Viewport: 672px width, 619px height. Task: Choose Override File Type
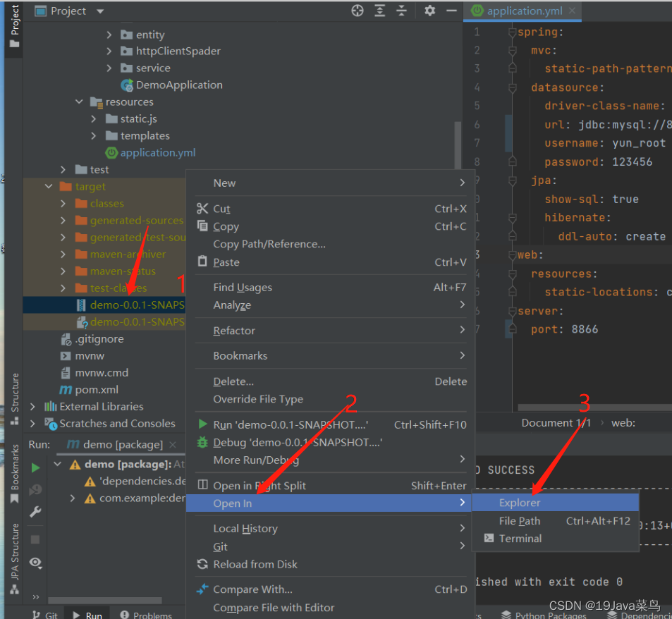331,399
